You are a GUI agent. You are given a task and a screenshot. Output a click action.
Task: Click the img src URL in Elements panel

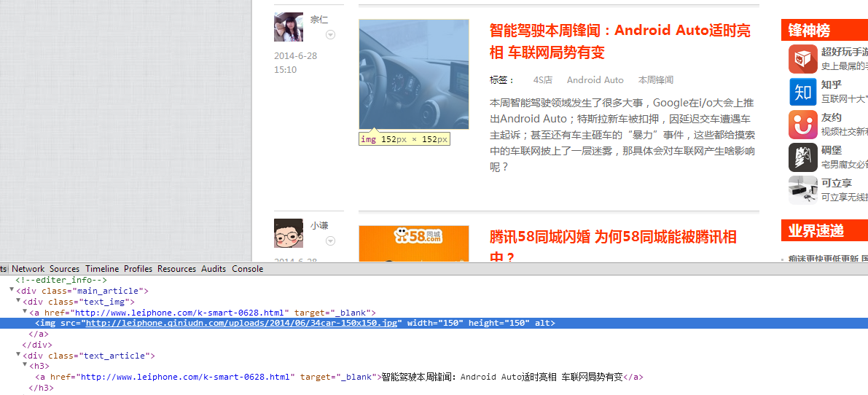243,323
